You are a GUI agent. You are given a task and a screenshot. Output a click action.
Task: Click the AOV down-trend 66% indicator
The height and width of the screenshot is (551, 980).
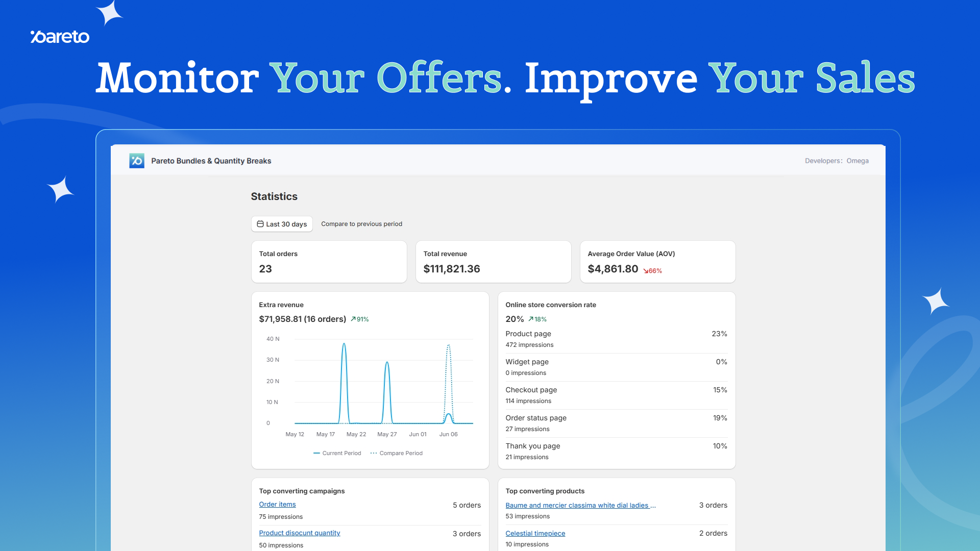pos(652,271)
